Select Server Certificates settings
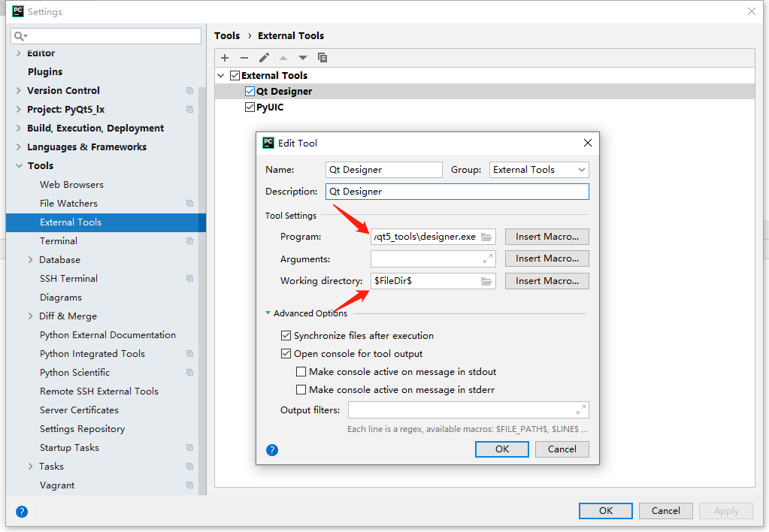Image resolution: width=769 pixels, height=532 pixels. point(79,410)
